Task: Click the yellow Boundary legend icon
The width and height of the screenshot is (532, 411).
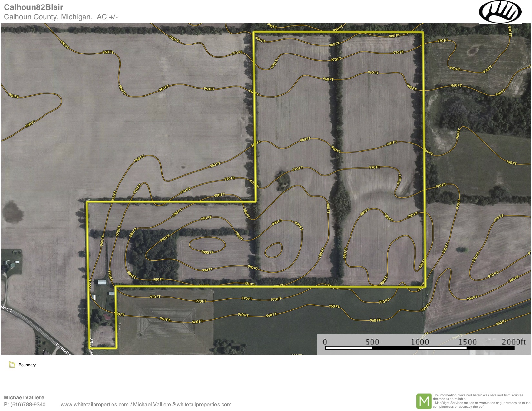Action: pyautogui.click(x=12, y=365)
